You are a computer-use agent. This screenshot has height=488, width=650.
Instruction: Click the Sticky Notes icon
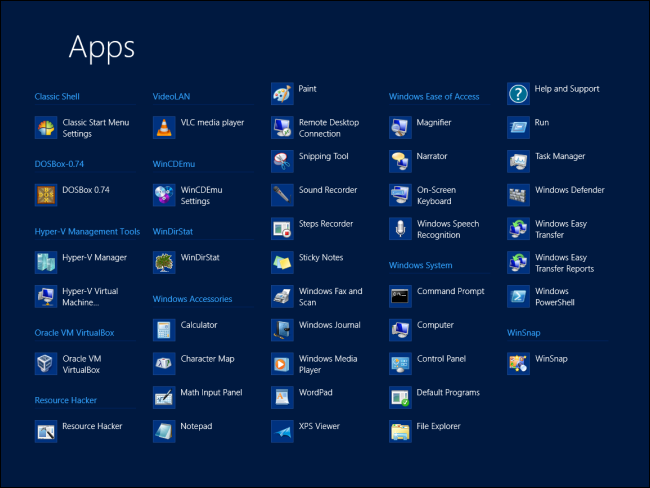pos(282,263)
